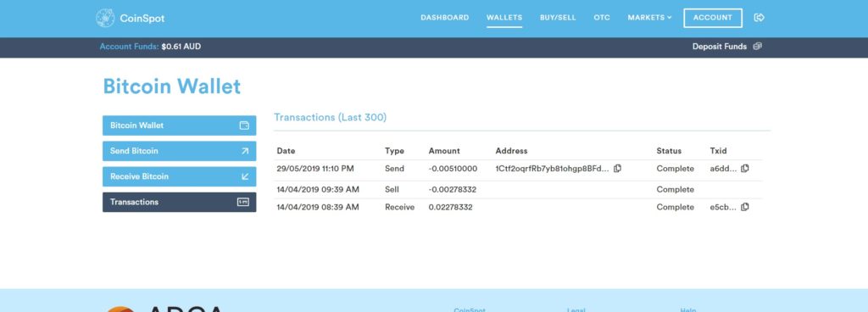
Task: Open the Buy/Sell menu item
Action: (x=558, y=18)
